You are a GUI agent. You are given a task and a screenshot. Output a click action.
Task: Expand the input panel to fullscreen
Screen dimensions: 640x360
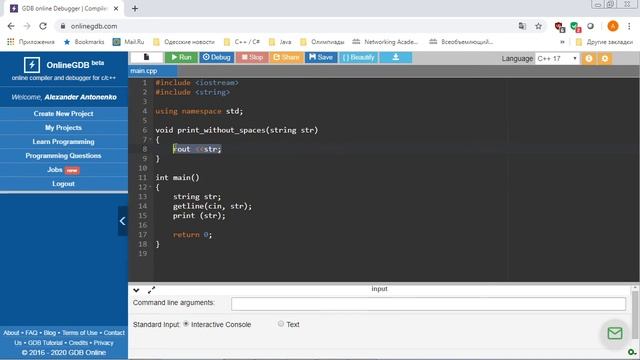click(x=151, y=290)
